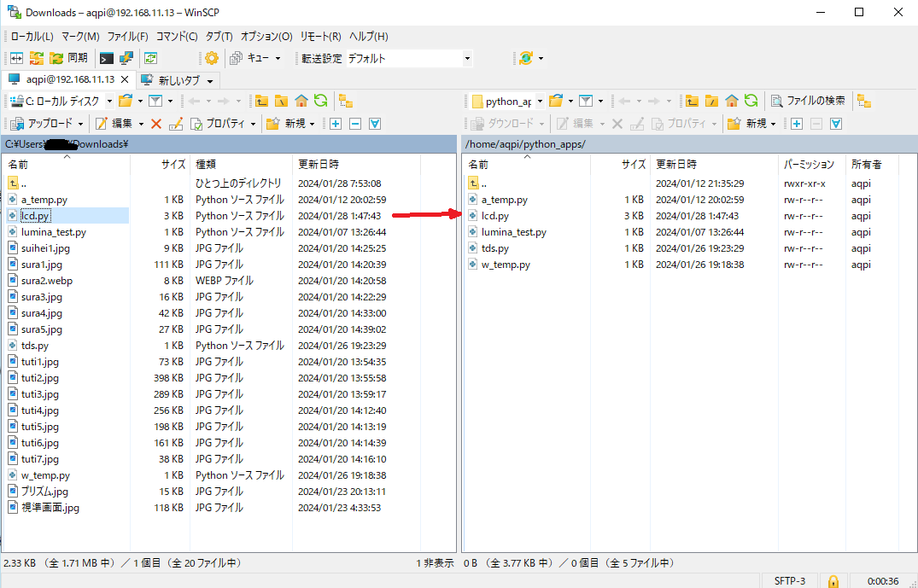Screen dimensions: 918x588
Task: Click the local red delete X icon
Action: point(155,124)
